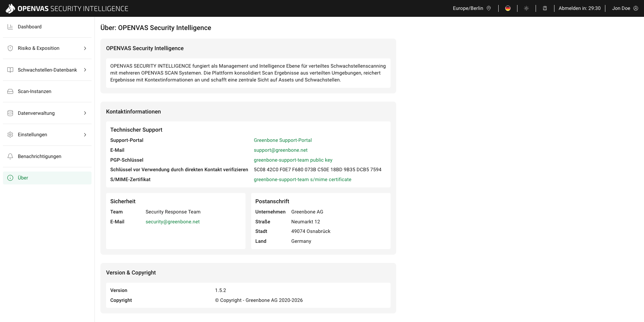
Task: Open Risiko & Exposition menu entry
Action: click(47, 48)
